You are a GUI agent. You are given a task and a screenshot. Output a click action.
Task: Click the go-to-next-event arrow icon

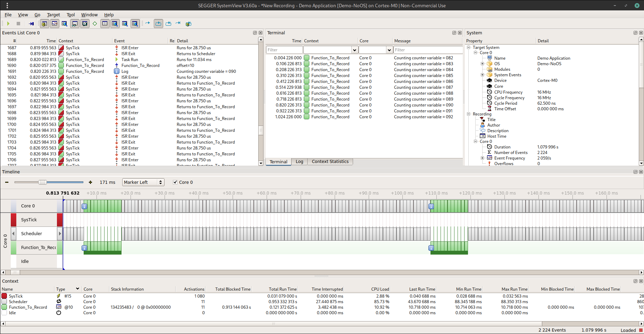click(x=148, y=24)
